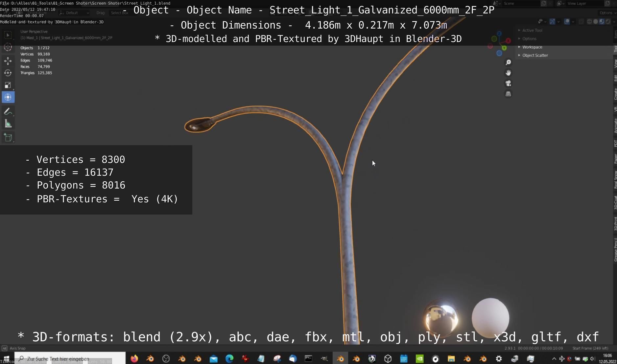Open Firefox from the taskbar
Viewport: 617px width, 364px height.
134,359
